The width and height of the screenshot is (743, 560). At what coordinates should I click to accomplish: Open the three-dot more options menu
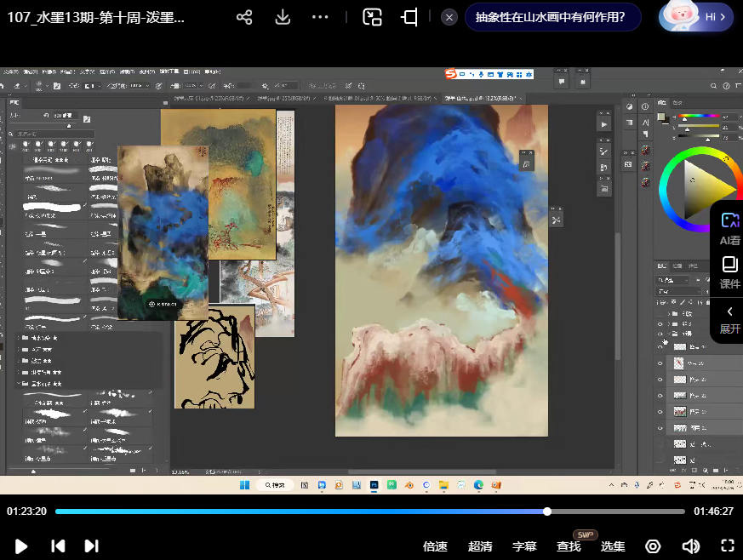(x=321, y=17)
